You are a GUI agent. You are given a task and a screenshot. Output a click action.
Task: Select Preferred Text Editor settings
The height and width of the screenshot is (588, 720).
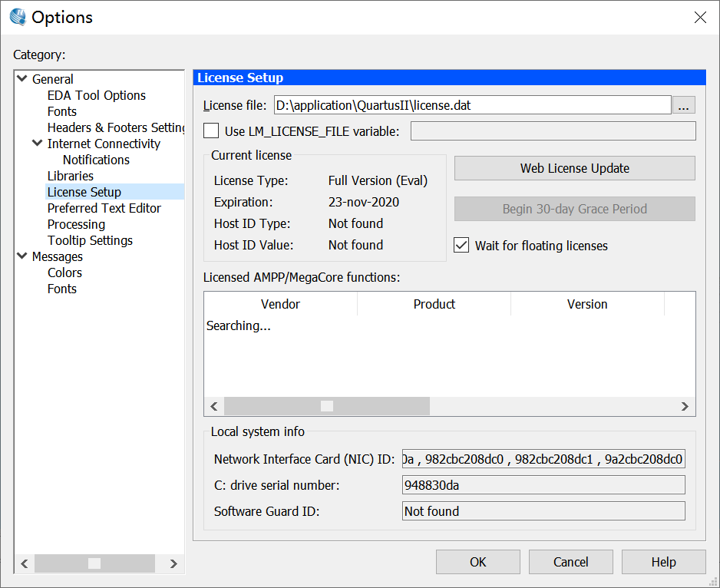click(x=104, y=208)
